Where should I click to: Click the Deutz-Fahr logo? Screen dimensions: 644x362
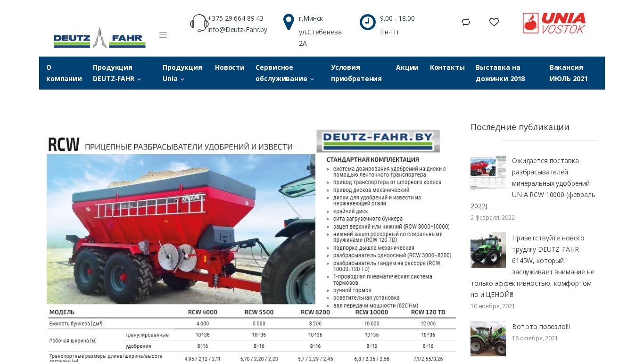(x=99, y=38)
